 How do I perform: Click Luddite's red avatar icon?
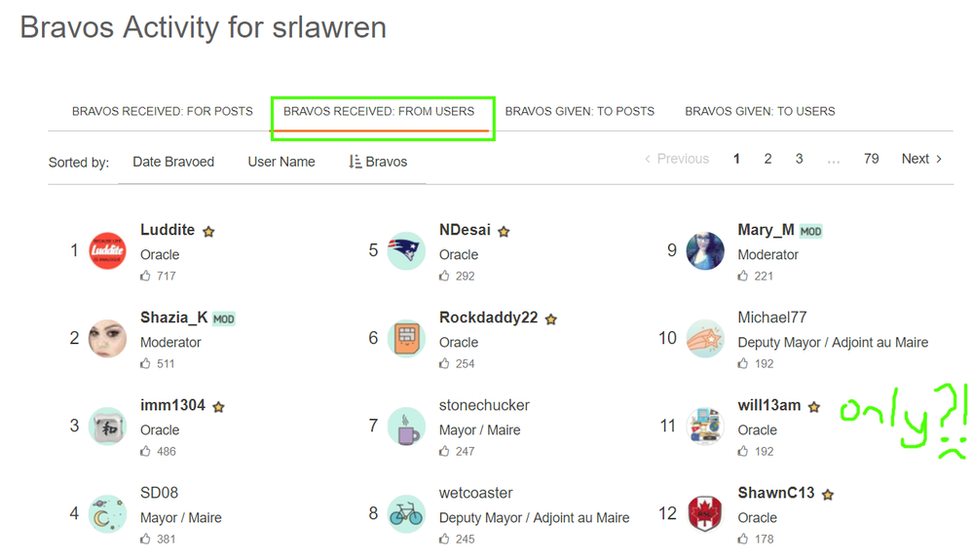[x=107, y=251]
